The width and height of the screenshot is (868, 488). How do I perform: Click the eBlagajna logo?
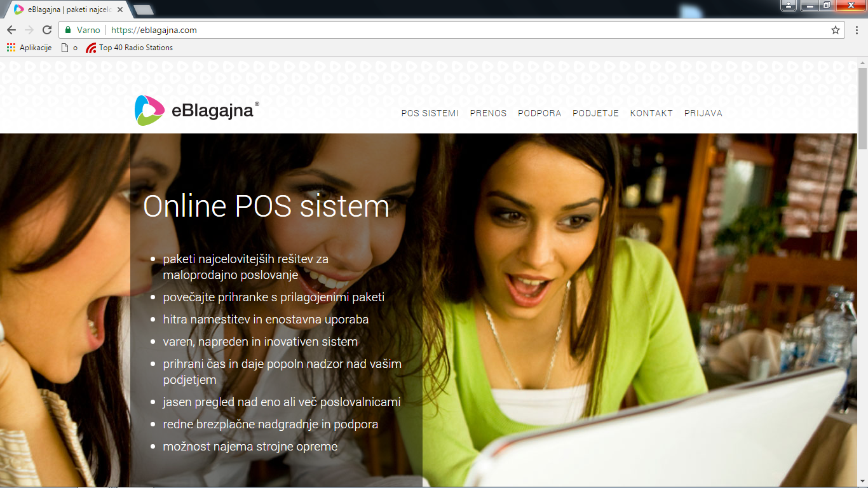click(x=197, y=111)
